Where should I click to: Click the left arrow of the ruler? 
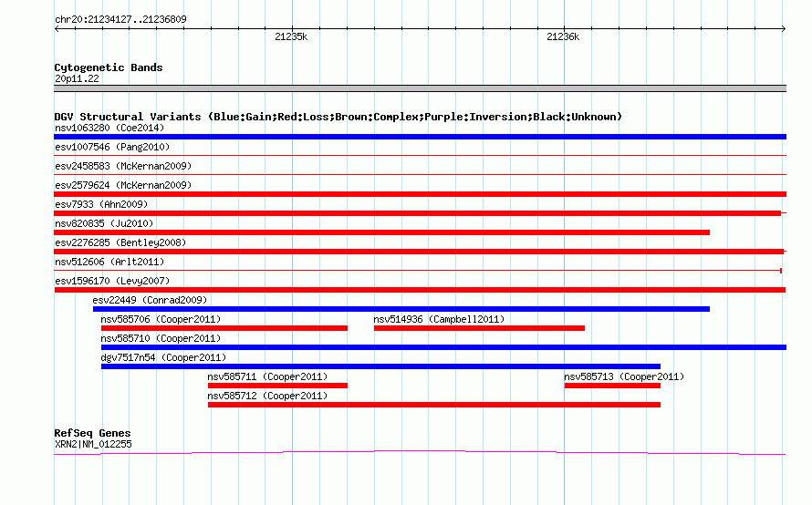click(x=57, y=29)
